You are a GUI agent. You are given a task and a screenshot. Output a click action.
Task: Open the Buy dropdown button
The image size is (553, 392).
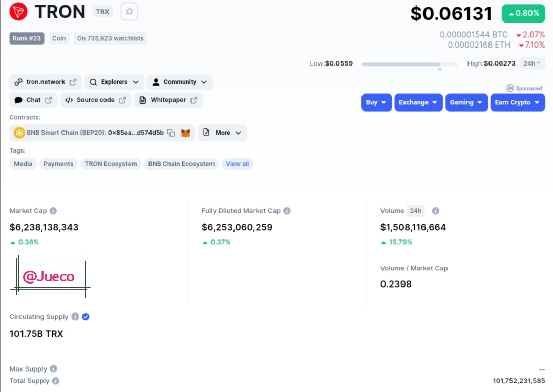coord(376,102)
